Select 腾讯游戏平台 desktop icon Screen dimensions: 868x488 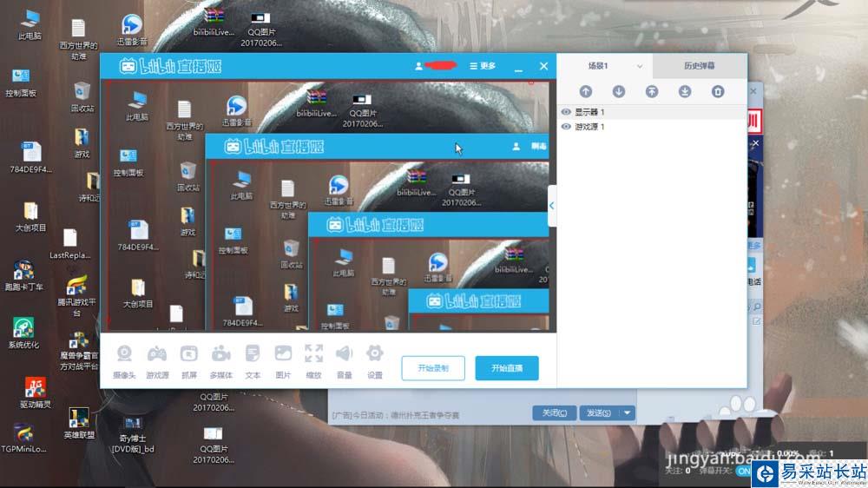[77, 296]
